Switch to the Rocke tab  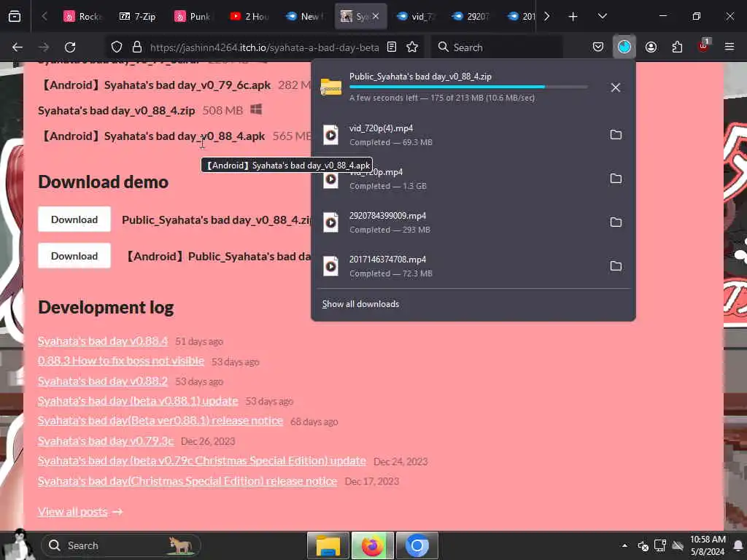pyautogui.click(x=83, y=17)
